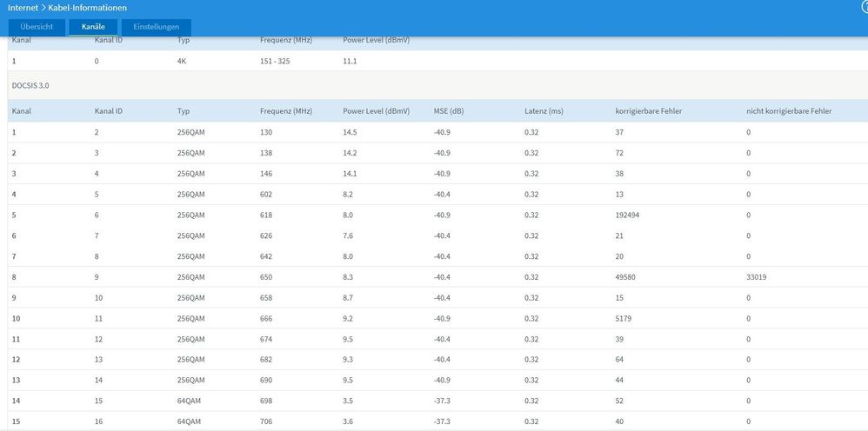Click power level value 3.5
868x431 pixels.
click(348, 401)
